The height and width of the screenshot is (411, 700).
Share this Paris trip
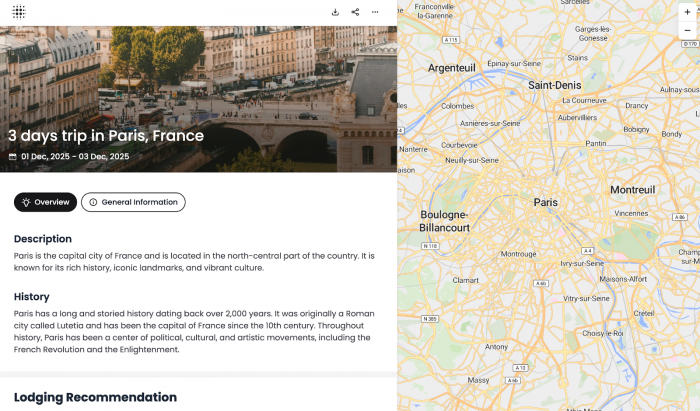pos(355,12)
